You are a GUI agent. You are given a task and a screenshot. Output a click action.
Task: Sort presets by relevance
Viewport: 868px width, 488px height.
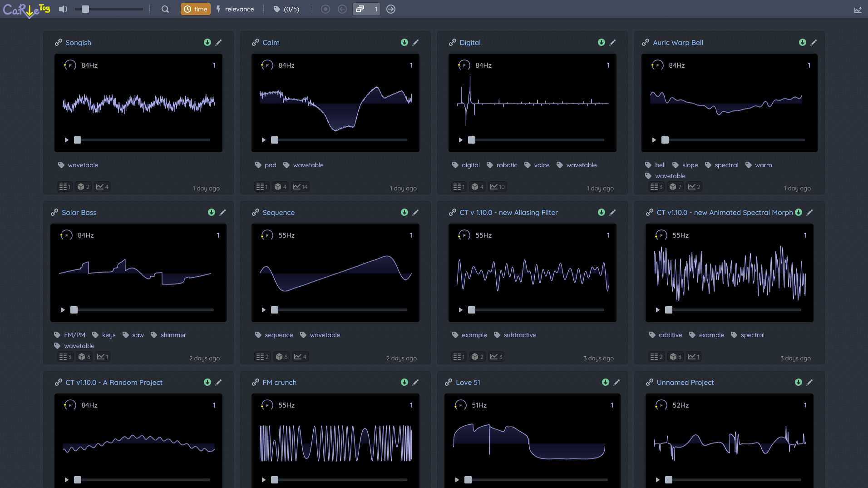[235, 9]
